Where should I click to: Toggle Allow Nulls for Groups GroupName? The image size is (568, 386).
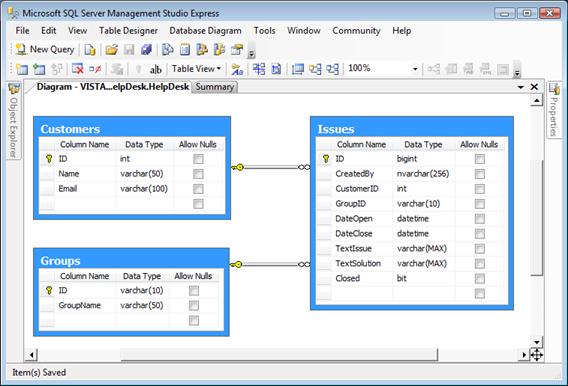coord(194,306)
